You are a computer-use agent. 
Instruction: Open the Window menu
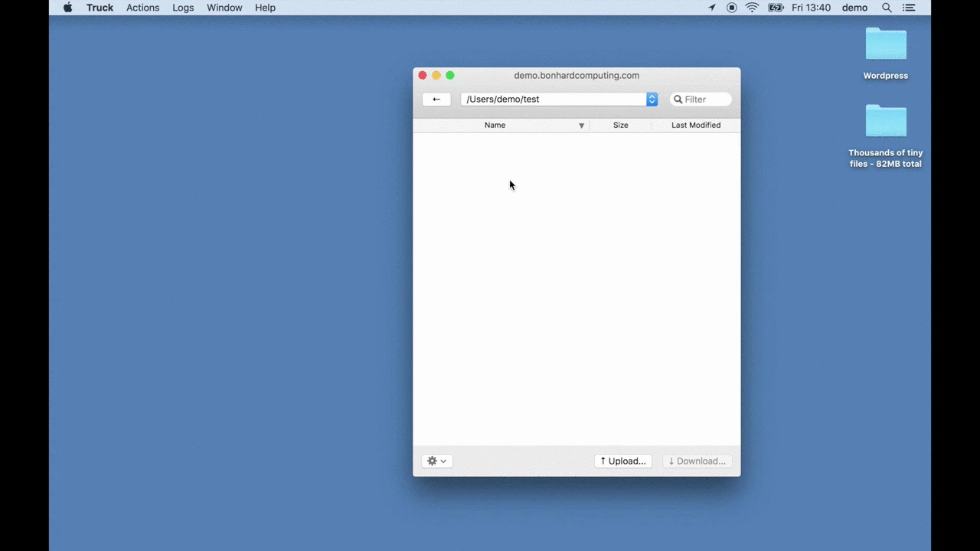click(224, 8)
